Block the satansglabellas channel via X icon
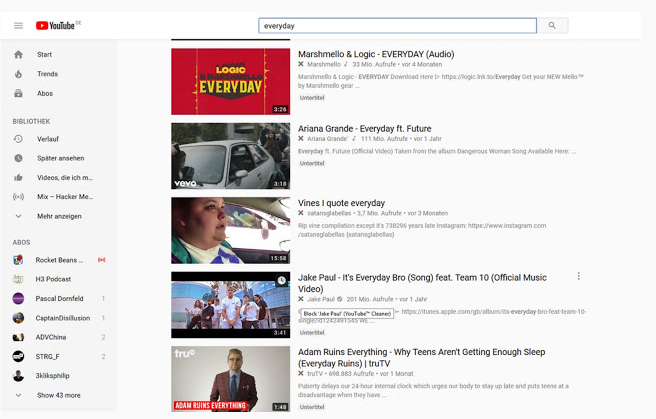Screen dimensions: 656x419 click(x=301, y=213)
